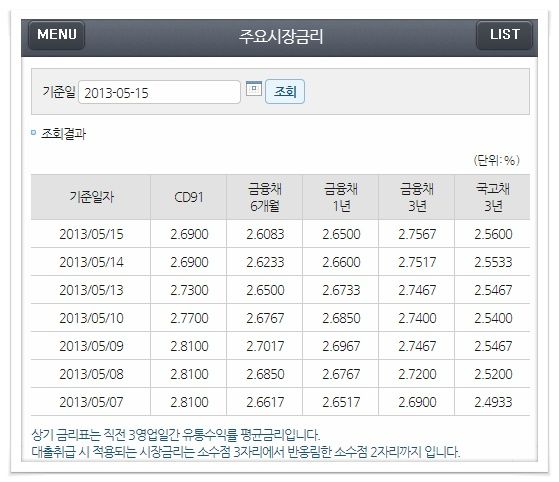Click 3-year bond value 2.7467 for 2013/05/09

(x=417, y=346)
